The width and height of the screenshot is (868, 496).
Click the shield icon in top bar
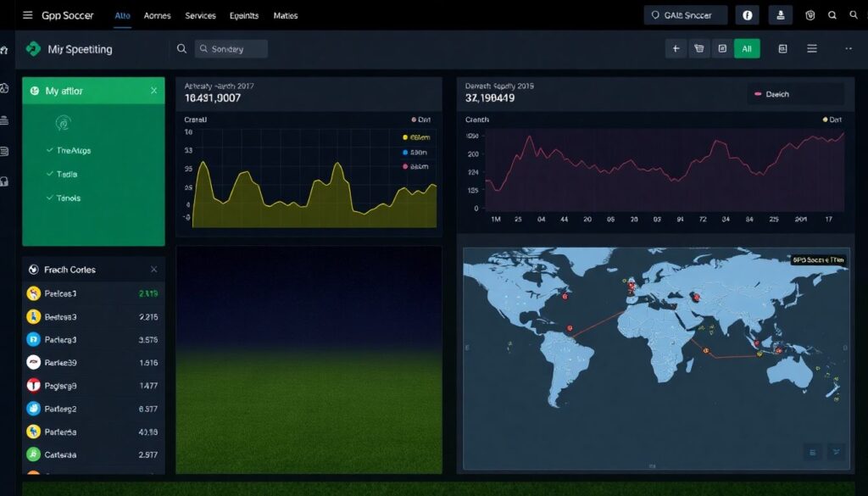pyautogui.click(x=810, y=15)
